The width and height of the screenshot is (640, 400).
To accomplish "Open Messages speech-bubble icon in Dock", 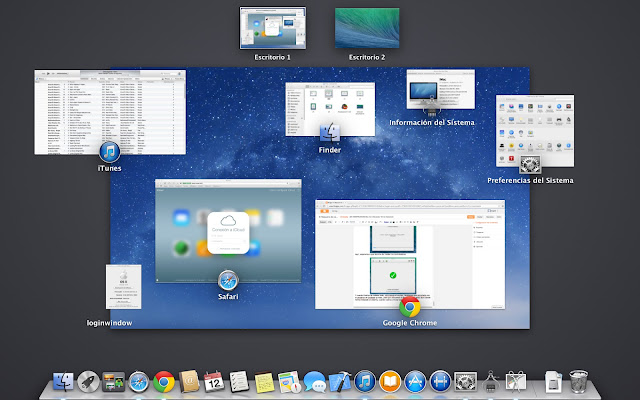I will point(315,382).
